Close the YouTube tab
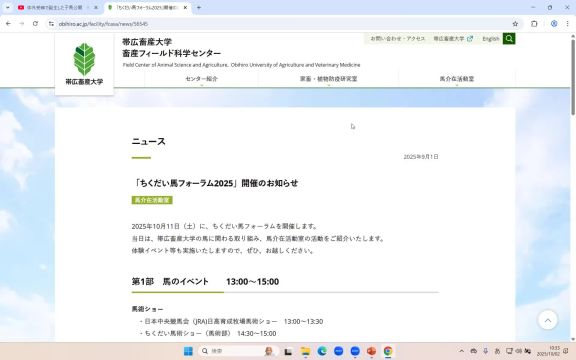This screenshot has width=576, height=360. (x=96, y=7)
